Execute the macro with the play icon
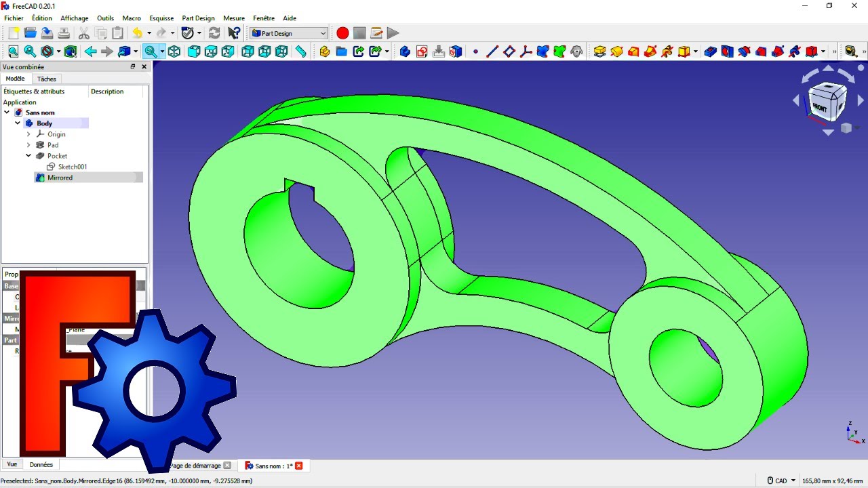868x488 pixels. 393,33
